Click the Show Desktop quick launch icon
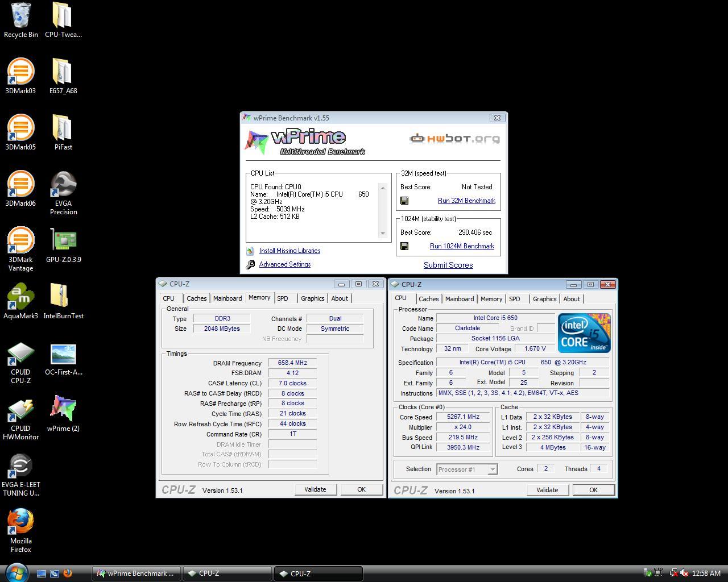 point(42,573)
